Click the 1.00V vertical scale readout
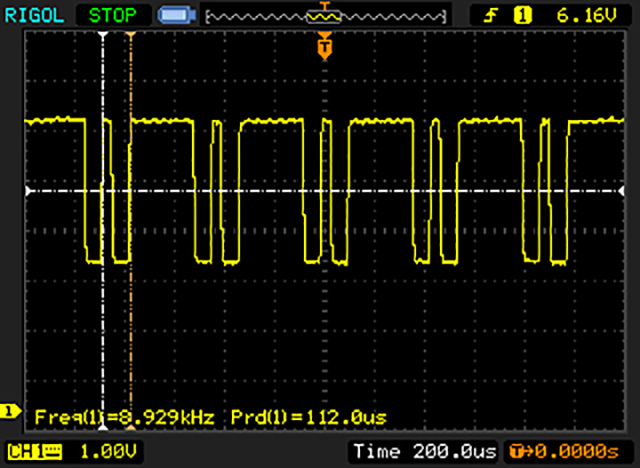 click(x=108, y=452)
